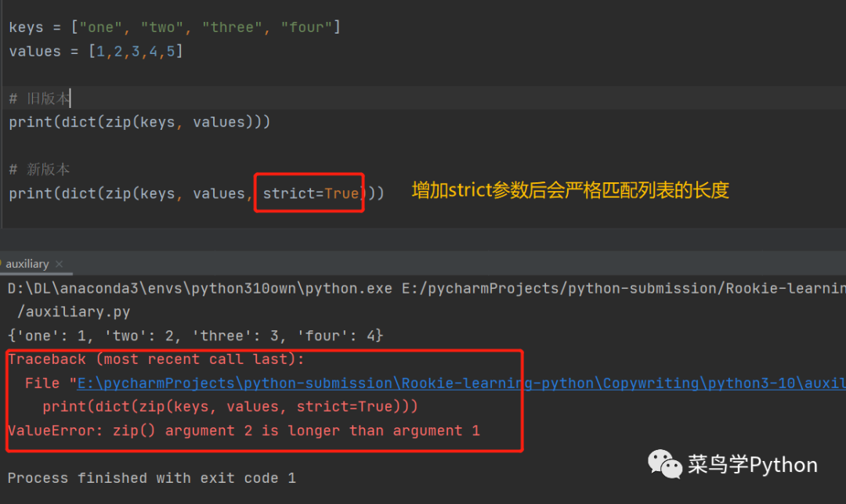Click the console's red print(dict(zip...)) line
This screenshot has width=846, height=504.
click(x=230, y=407)
